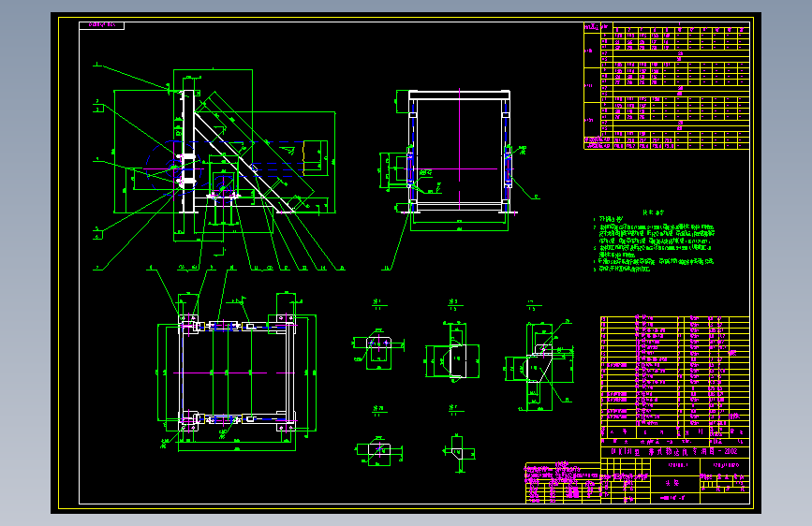The height and width of the screenshot is (526, 812).
Task: Select the lower-right small detail view
Action: click(x=458, y=454)
